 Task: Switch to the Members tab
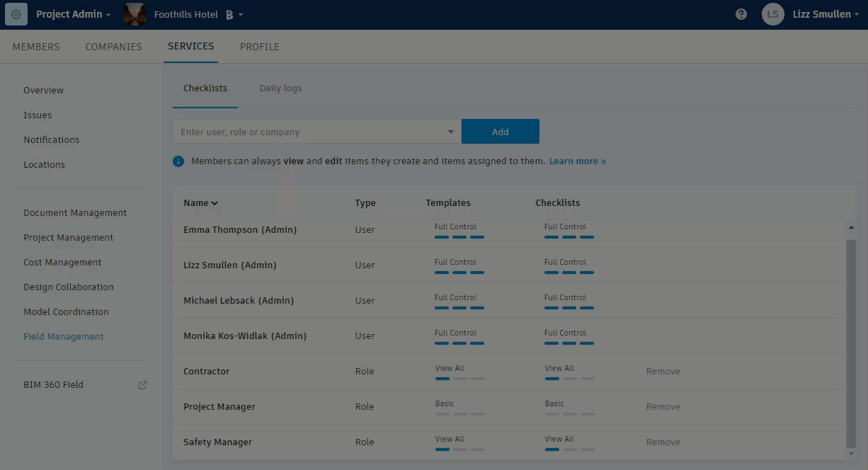coord(36,47)
